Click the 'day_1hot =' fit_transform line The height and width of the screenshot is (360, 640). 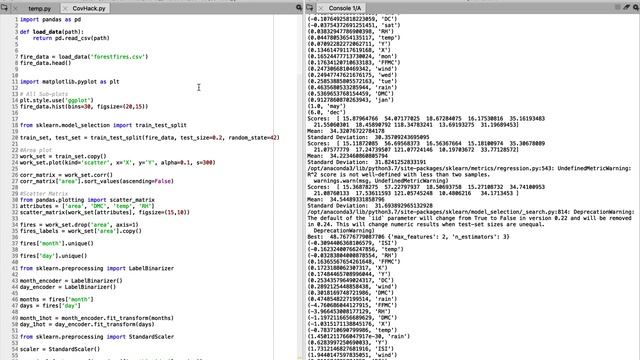pyautogui.click(x=87, y=324)
